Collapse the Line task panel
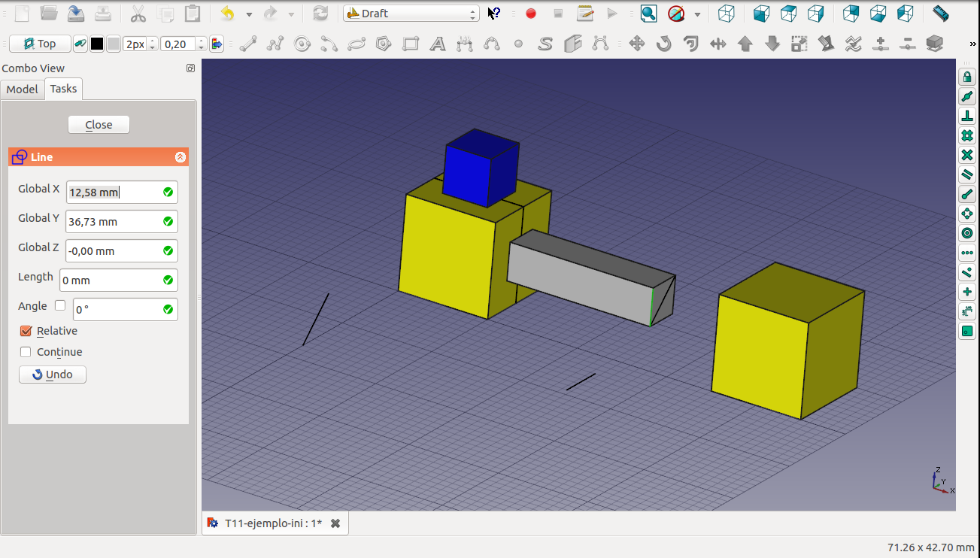Viewport: 980px width, 558px height. point(180,157)
